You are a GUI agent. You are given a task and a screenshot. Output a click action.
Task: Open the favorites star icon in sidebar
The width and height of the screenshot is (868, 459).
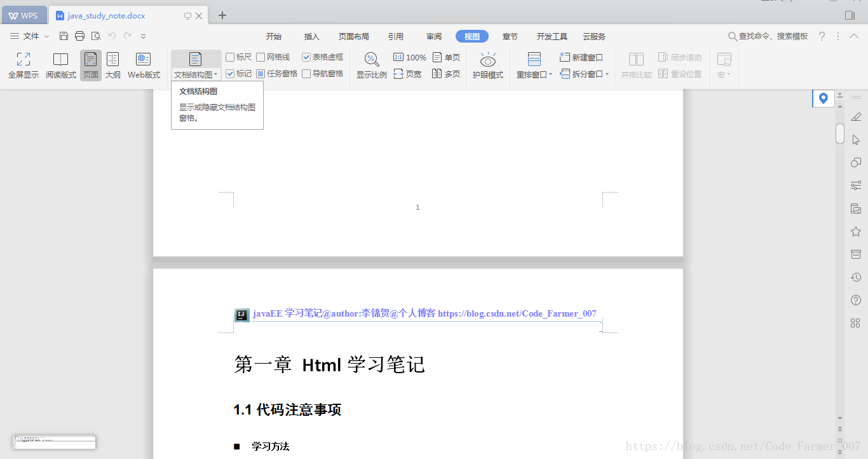click(856, 231)
